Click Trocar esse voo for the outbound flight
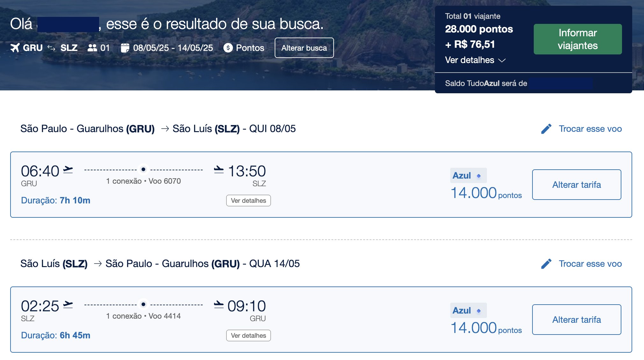The height and width of the screenshot is (360, 644). point(590,129)
